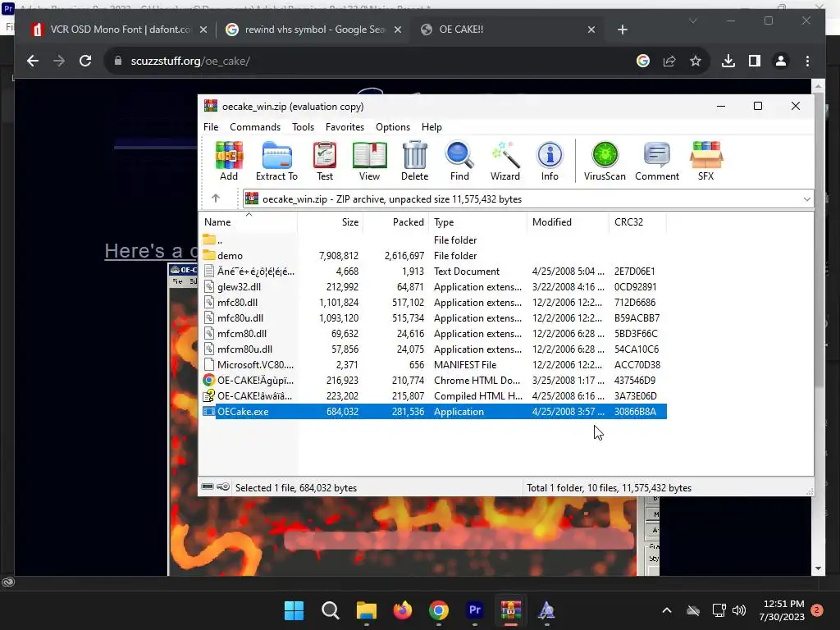The image size is (840, 630).
Task: Click the Info toolbar icon
Action: [550, 161]
